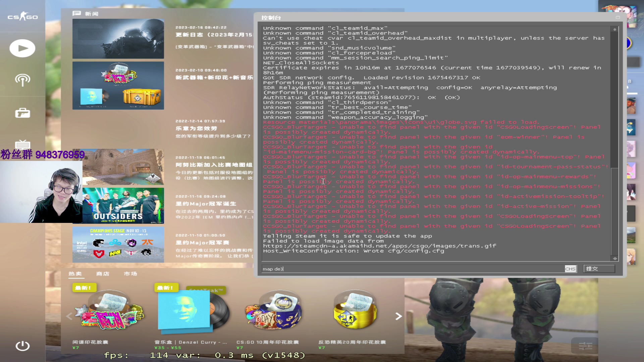This screenshot has width=644, height=362.
Task: Open the 里约Major冠军诞生 news headline
Action: [206, 204]
